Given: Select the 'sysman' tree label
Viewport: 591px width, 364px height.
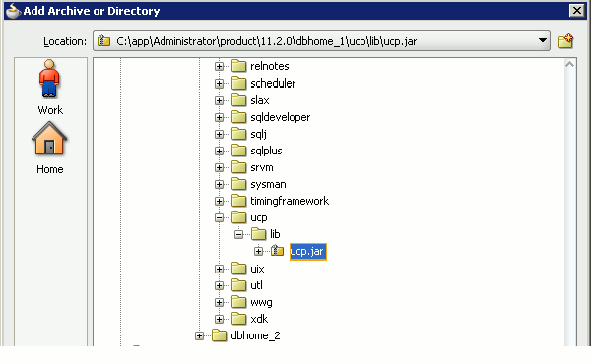Looking at the screenshot, I should [x=268, y=184].
